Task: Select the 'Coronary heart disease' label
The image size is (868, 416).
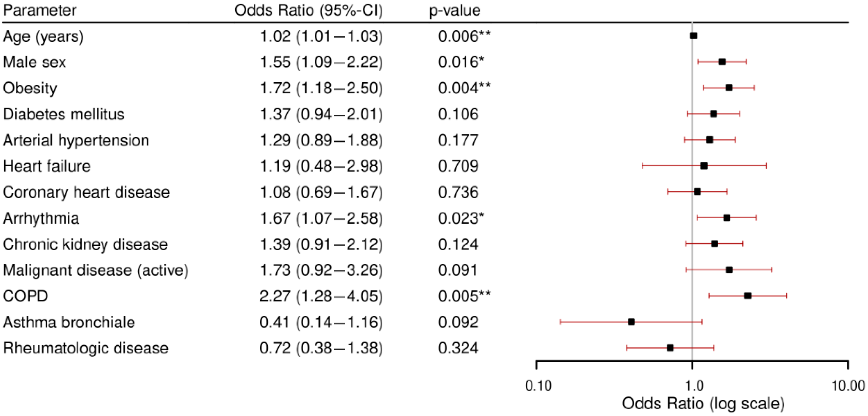Action: tap(86, 192)
